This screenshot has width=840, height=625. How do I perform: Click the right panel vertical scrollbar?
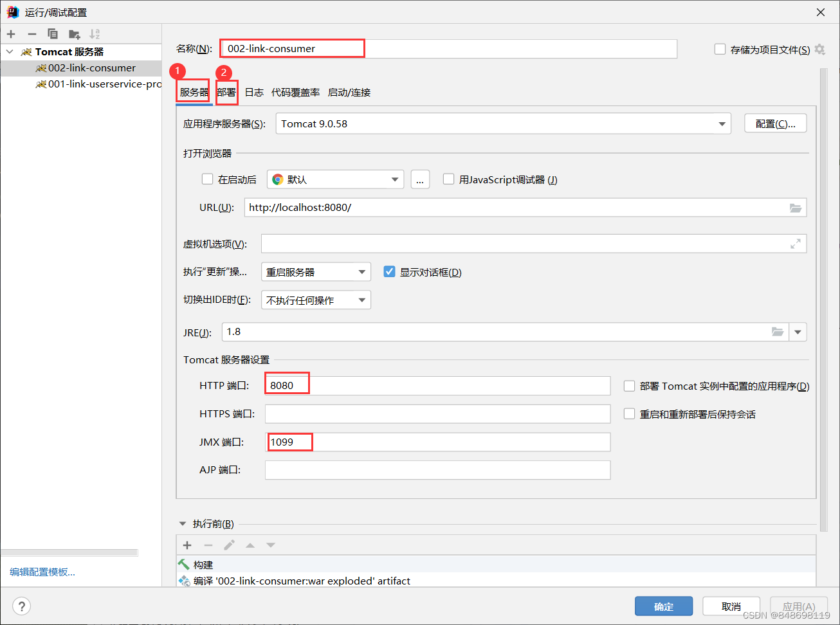tap(824, 299)
